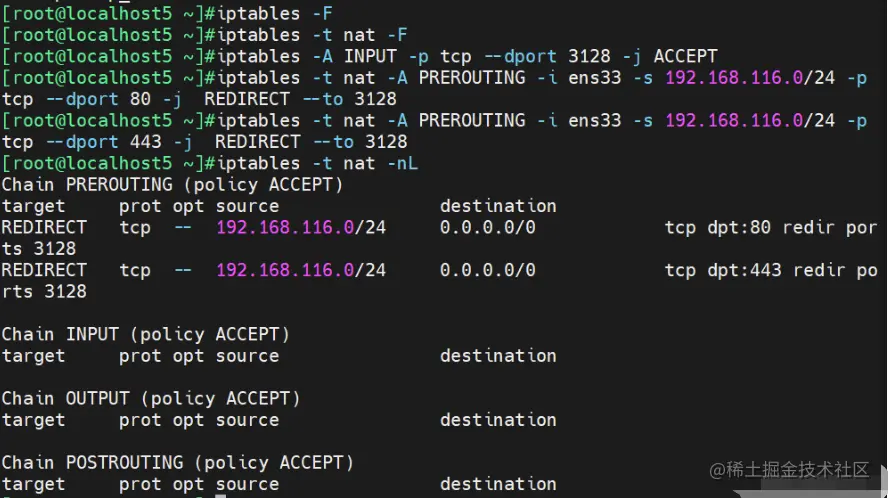This screenshot has width=888, height=498.
Task: Click the "iptables -t nat -F" command
Action: pyautogui.click(x=312, y=35)
